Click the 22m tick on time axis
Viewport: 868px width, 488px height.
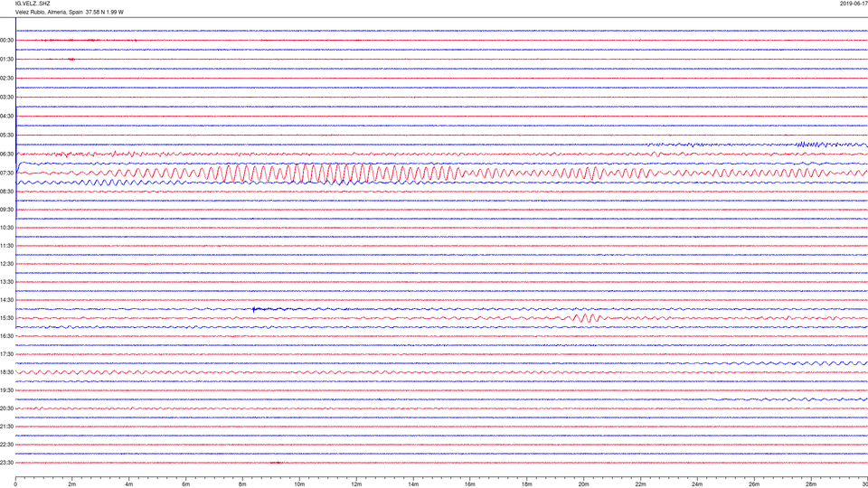coord(640,484)
